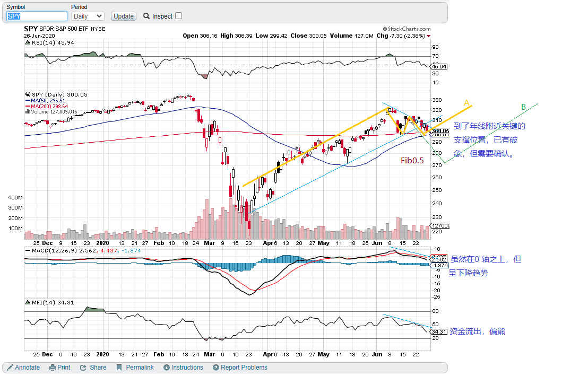This screenshot has width=588, height=376.
Task: Click the Close 300.05 value in the header
Action: [309, 36]
